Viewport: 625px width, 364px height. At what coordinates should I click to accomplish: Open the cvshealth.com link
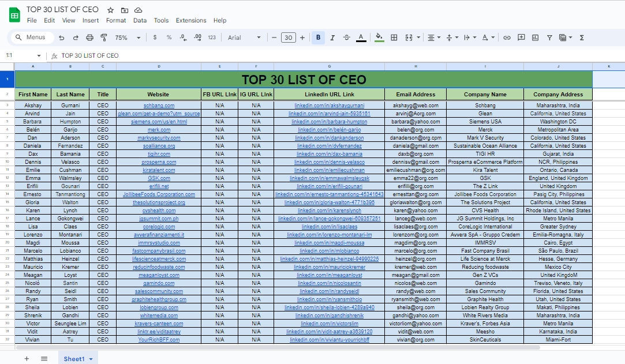click(159, 211)
